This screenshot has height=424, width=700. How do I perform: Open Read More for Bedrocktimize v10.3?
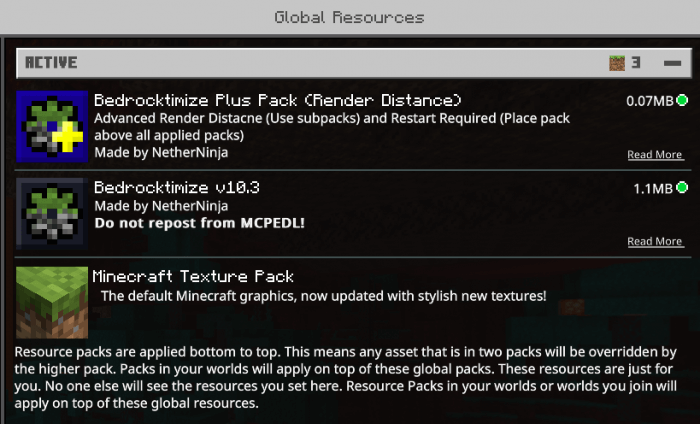point(655,242)
